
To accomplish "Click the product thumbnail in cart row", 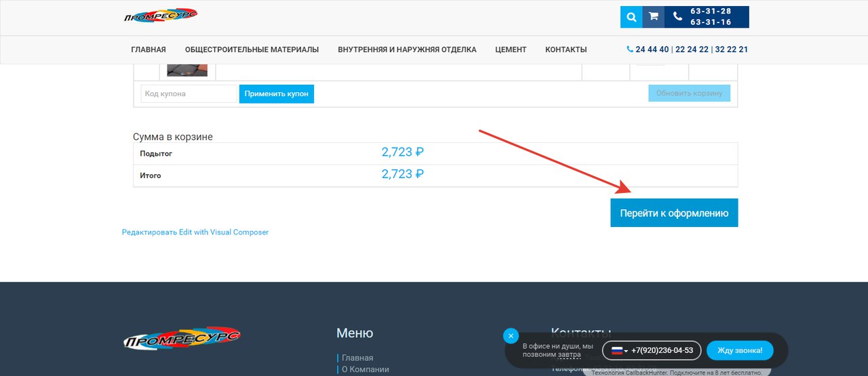I will 187,70.
